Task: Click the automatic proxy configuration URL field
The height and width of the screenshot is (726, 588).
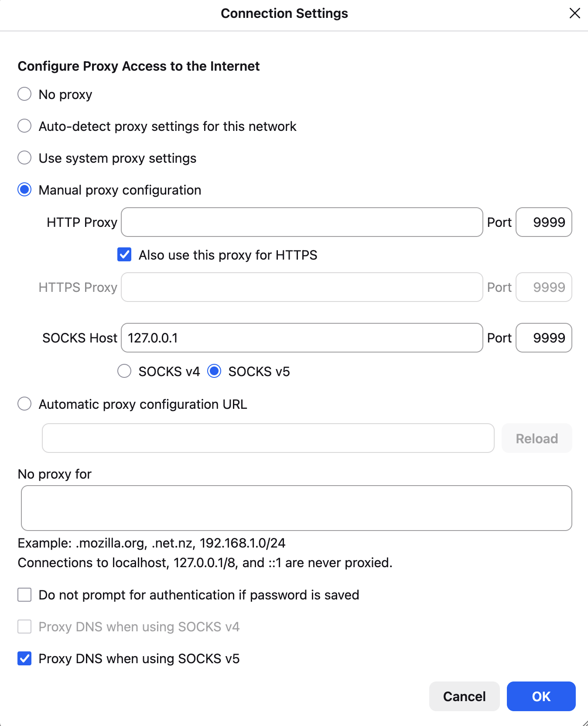Action: pyautogui.click(x=268, y=438)
